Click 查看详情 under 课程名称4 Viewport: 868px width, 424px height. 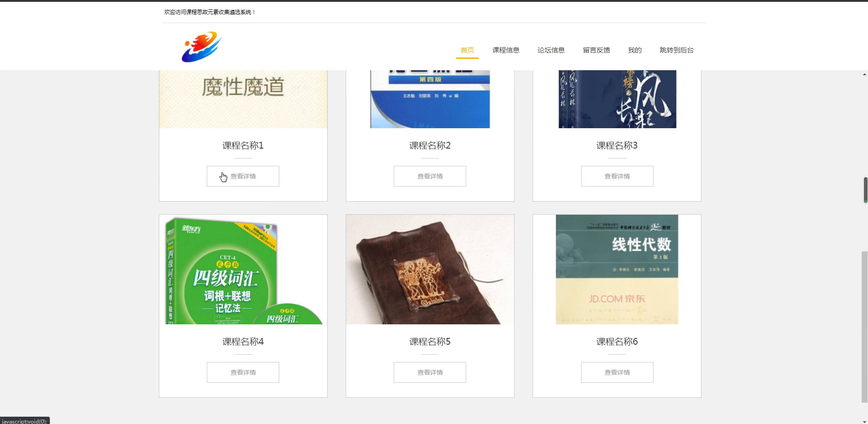(243, 372)
